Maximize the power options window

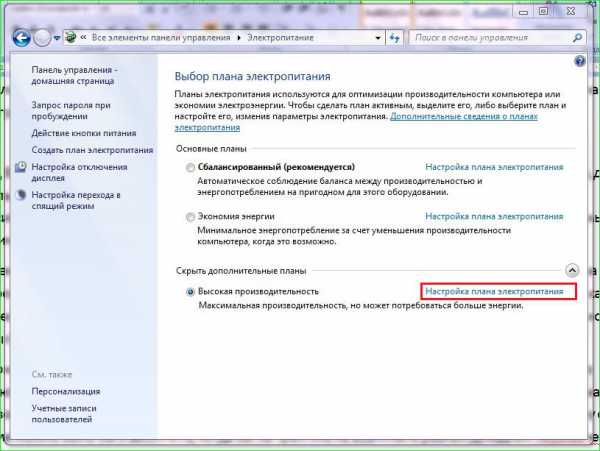point(543,11)
